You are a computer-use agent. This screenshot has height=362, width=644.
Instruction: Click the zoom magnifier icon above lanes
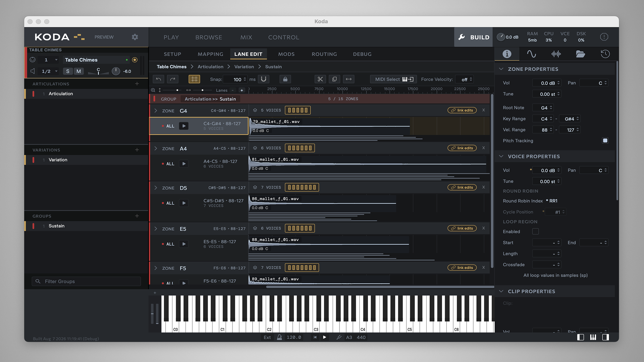click(153, 90)
